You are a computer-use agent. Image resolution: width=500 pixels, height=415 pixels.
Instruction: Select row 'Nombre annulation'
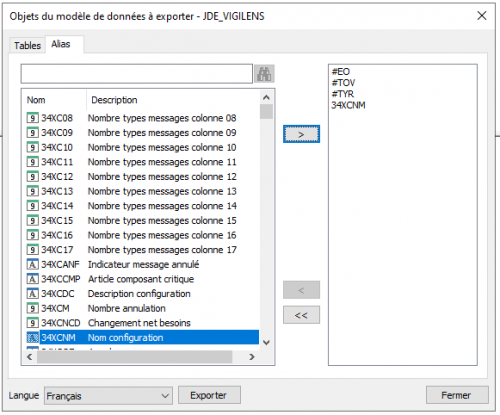[142, 309]
